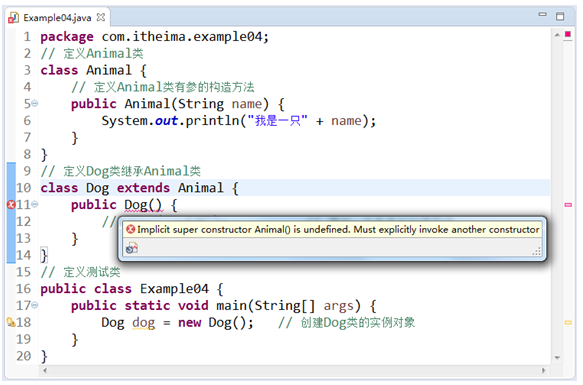
Task: Click the underlined Dog() constructor name
Action: tap(143, 205)
